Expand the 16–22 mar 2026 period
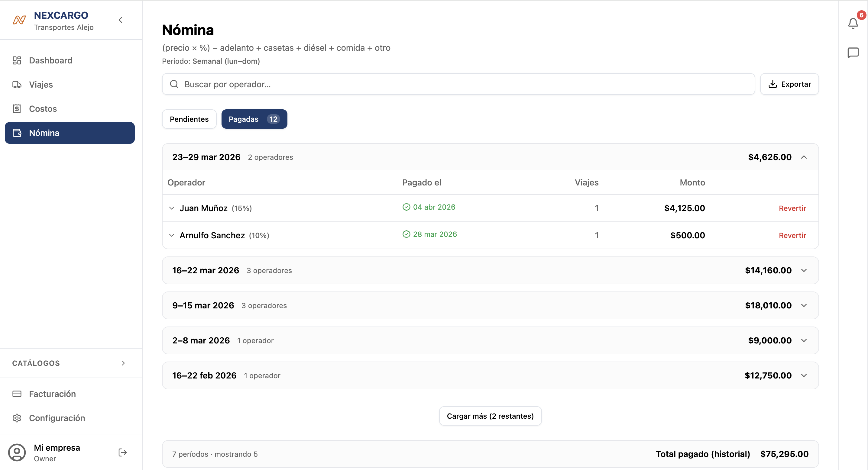The height and width of the screenshot is (470, 868). click(804, 270)
